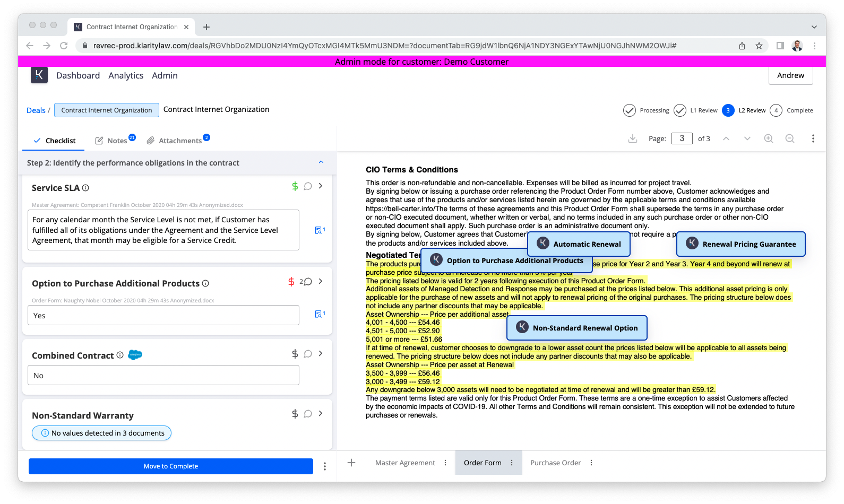Screen dimensions: 844x504
Task: Click the Non-Standard Renewal Option annotation tag
Action: tap(577, 328)
